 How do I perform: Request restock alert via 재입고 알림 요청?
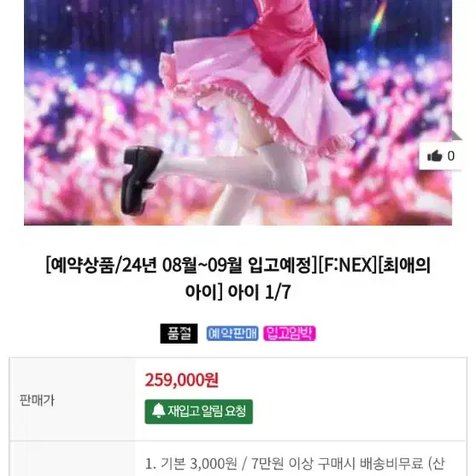[198, 412]
